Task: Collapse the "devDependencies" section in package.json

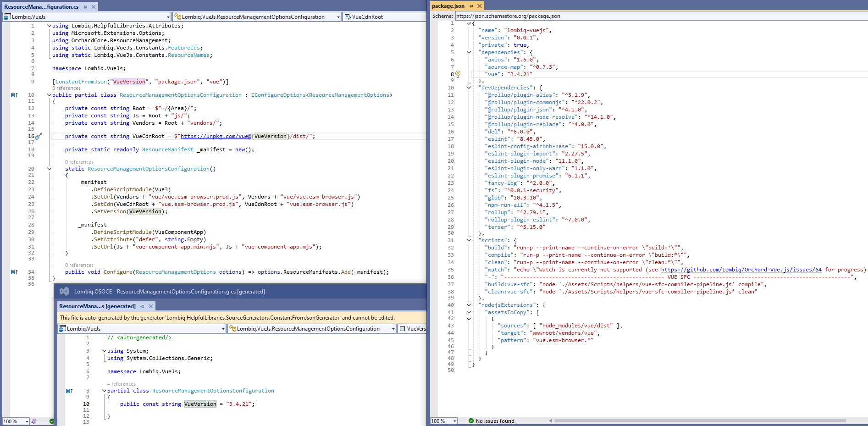Action: pos(469,88)
